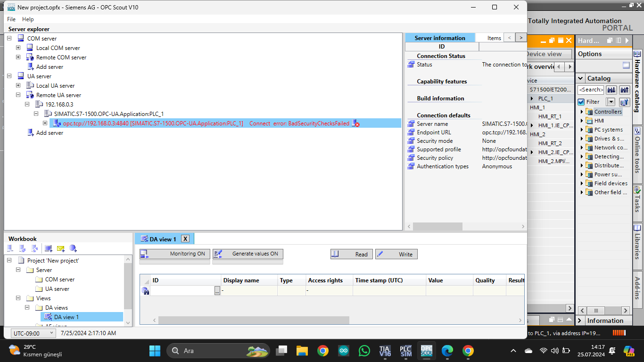This screenshot has width=644, height=362.
Task: Open PLCSIM from the taskbar
Action: [x=405, y=351]
